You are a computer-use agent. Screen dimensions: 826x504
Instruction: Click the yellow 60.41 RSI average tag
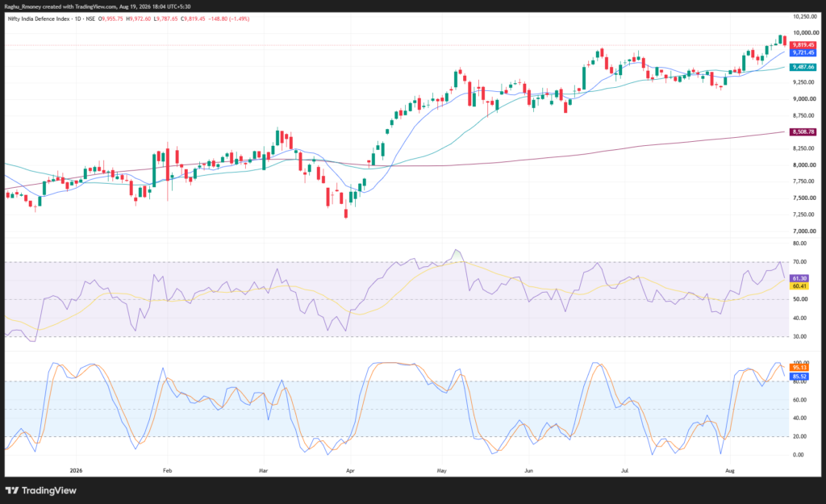click(799, 286)
